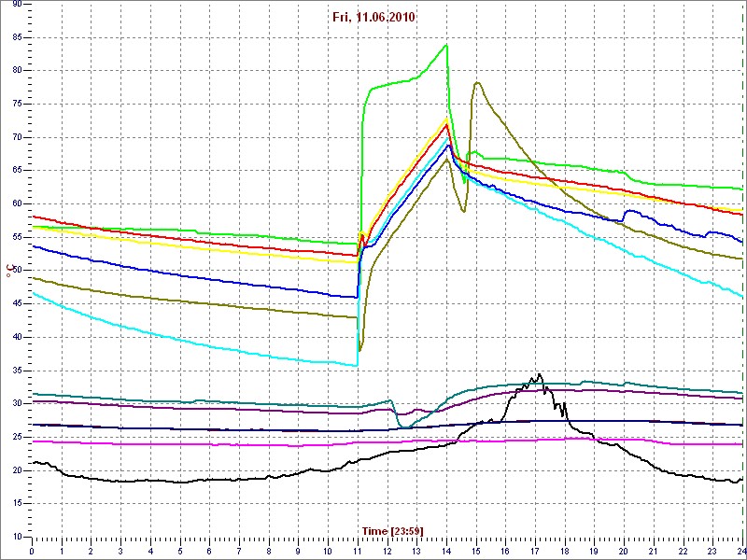This screenshot has width=747, height=560.
Task: Click the hour '17' time axis label
Action: pyautogui.click(x=535, y=552)
